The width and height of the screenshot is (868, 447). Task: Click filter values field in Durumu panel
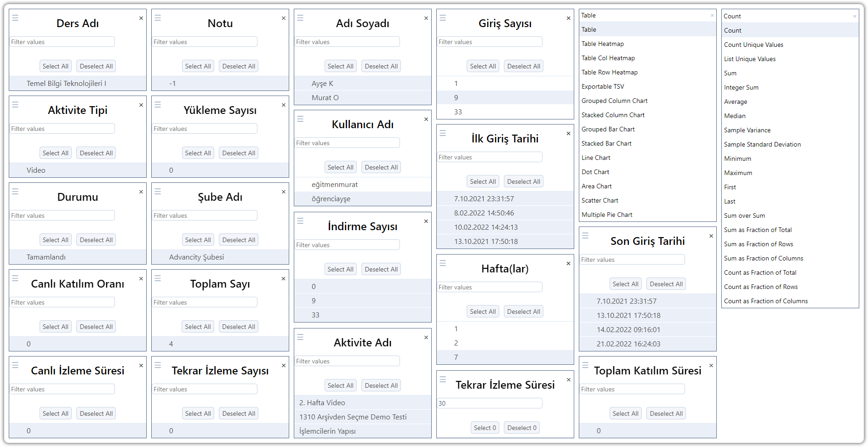tap(63, 215)
